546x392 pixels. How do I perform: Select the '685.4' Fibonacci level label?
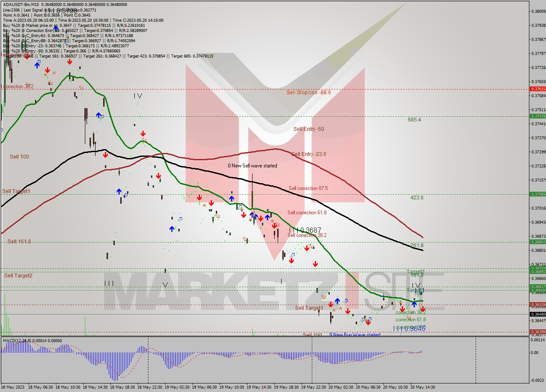tap(414, 120)
